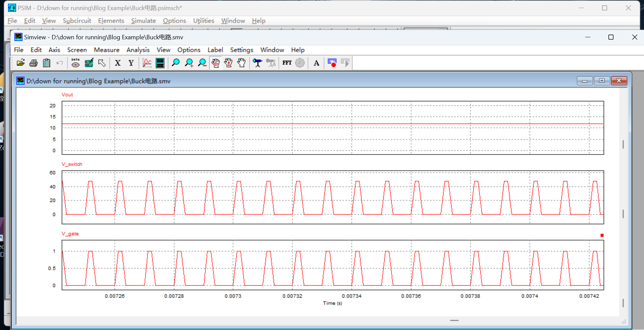Viewport: 644px width, 330px height.
Task: Open the Simulate menu in PSIM
Action: [x=143, y=20]
